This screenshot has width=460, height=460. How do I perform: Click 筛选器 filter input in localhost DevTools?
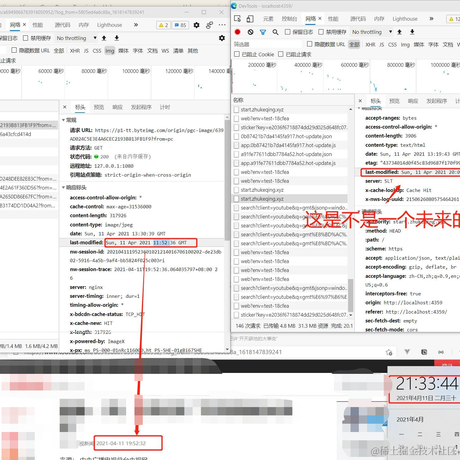pyautogui.click(x=267, y=44)
